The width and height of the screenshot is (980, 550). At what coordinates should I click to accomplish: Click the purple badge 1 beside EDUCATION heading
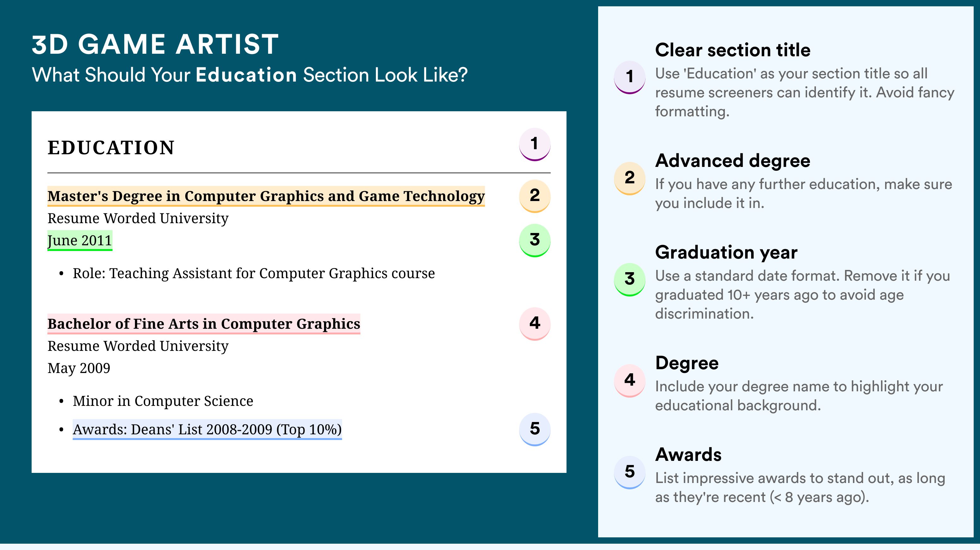coord(535,144)
